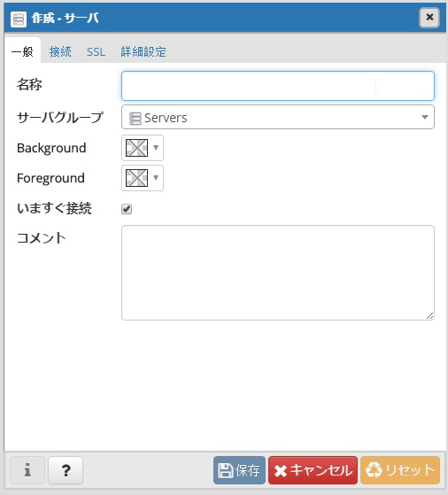448x495 pixels.
Task: Select the 一般 tab
Action: pos(22,50)
